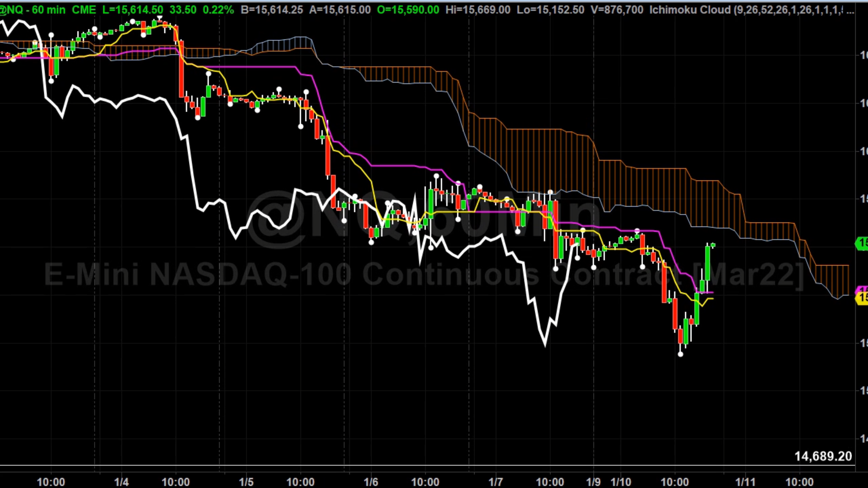The height and width of the screenshot is (488, 868).
Task: Click the Hi=15,669.00 high value
Action: point(478,9)
